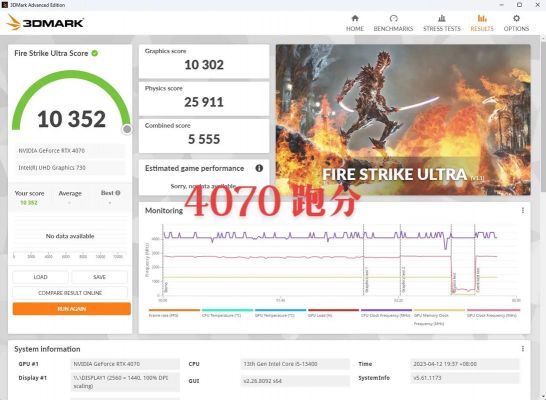Click the Fire Strike Ultra Score title
This screenshot has height=400, width=546.
[51, 53]
